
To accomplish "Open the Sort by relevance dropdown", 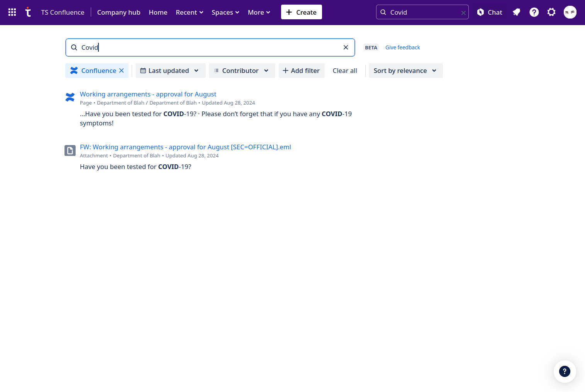I will tap(405, 71).
